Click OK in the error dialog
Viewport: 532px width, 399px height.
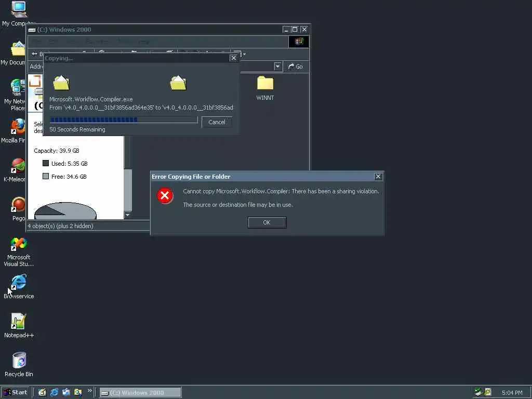tap(267, 222)
